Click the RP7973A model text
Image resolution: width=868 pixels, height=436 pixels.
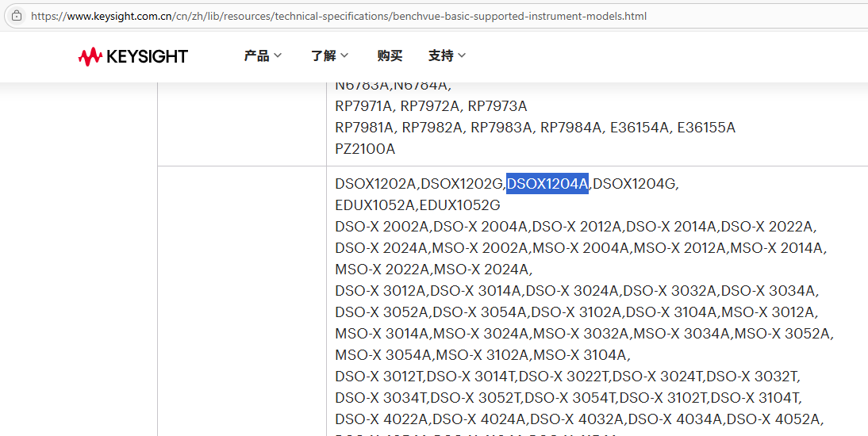click(497, 105)
